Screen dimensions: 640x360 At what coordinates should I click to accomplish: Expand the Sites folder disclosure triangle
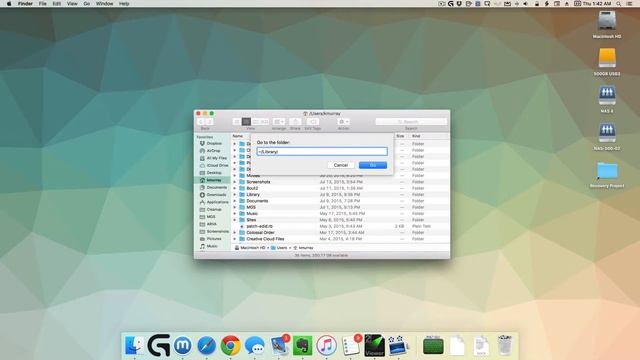tap(235, 220)
